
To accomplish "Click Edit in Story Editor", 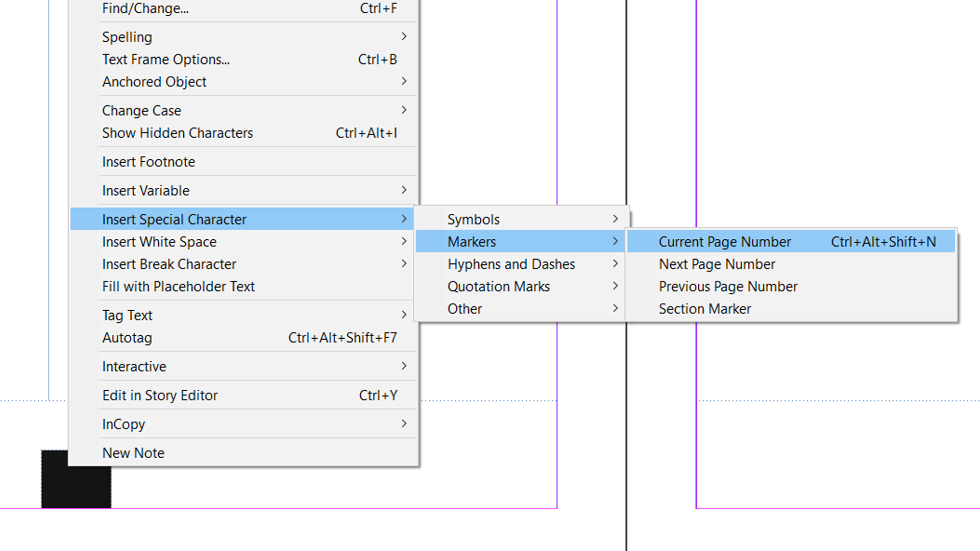I will (x=160, y=395).
